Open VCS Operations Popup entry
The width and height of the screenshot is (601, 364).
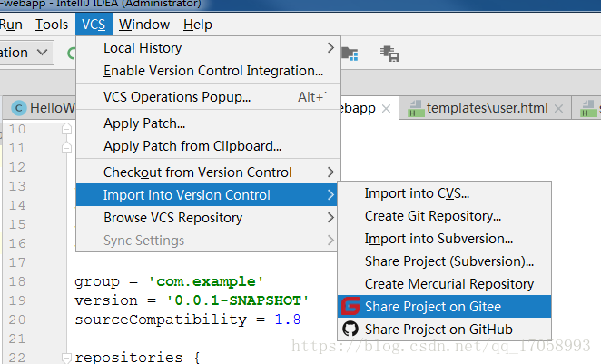tap(208, 97)
